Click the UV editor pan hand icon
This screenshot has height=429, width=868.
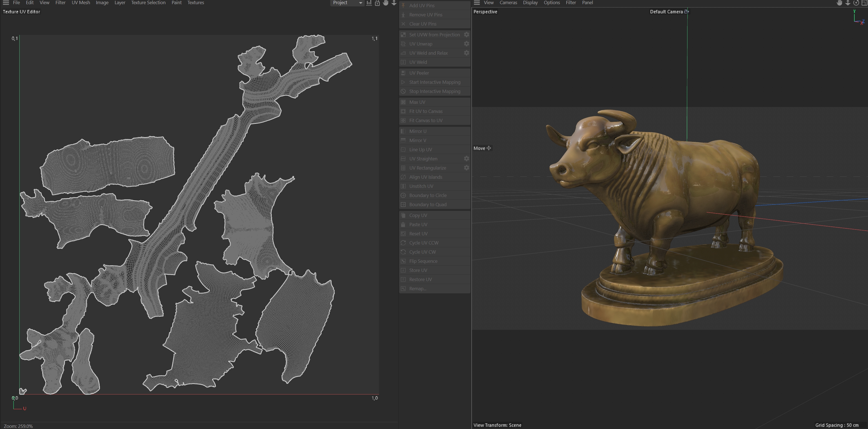(386, 3)
